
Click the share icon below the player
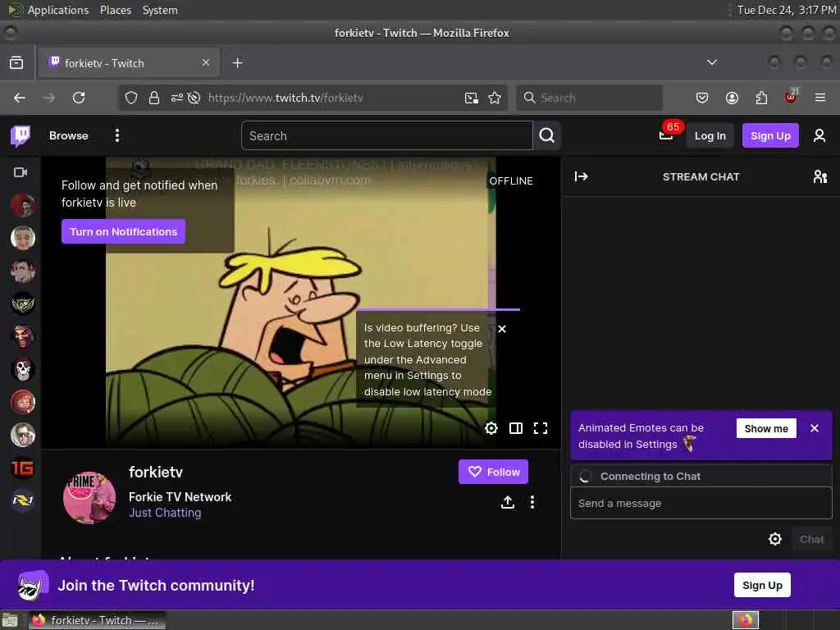[508, 502]
